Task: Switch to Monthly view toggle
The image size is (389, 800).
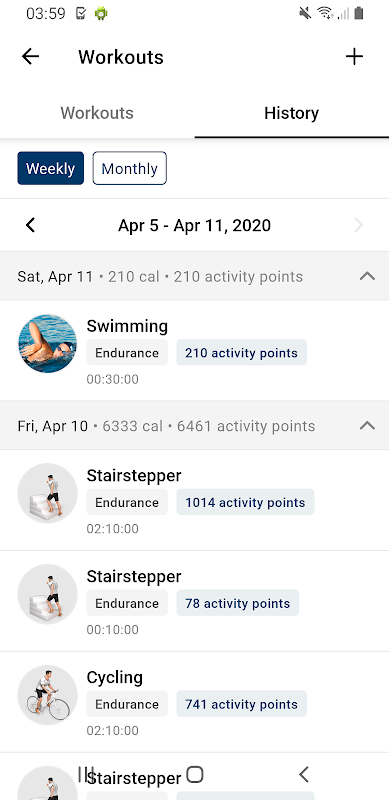Action: tap(130, 168)
